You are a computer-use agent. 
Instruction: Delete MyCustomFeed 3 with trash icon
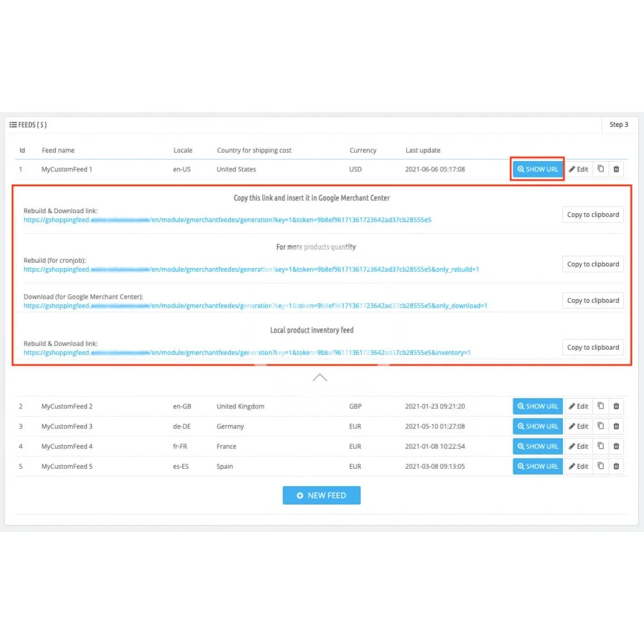tap(616, 426)
